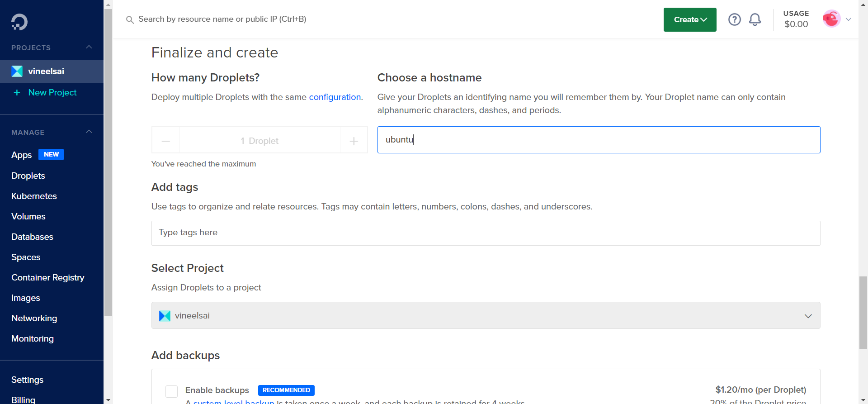This screenshot has width=868, height=404.
Task: Click the Select Project heading
Action: pos(187,268)
